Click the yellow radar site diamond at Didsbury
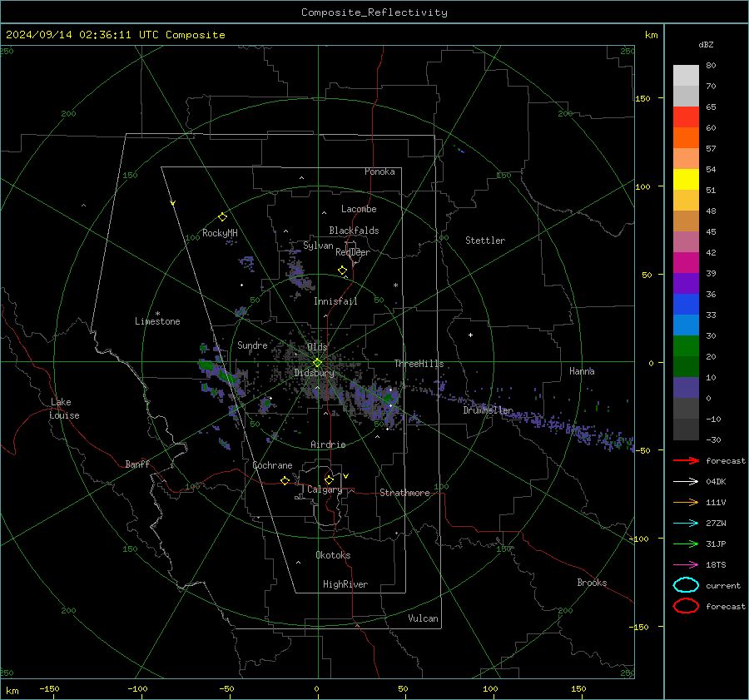 tap(317, 363)
